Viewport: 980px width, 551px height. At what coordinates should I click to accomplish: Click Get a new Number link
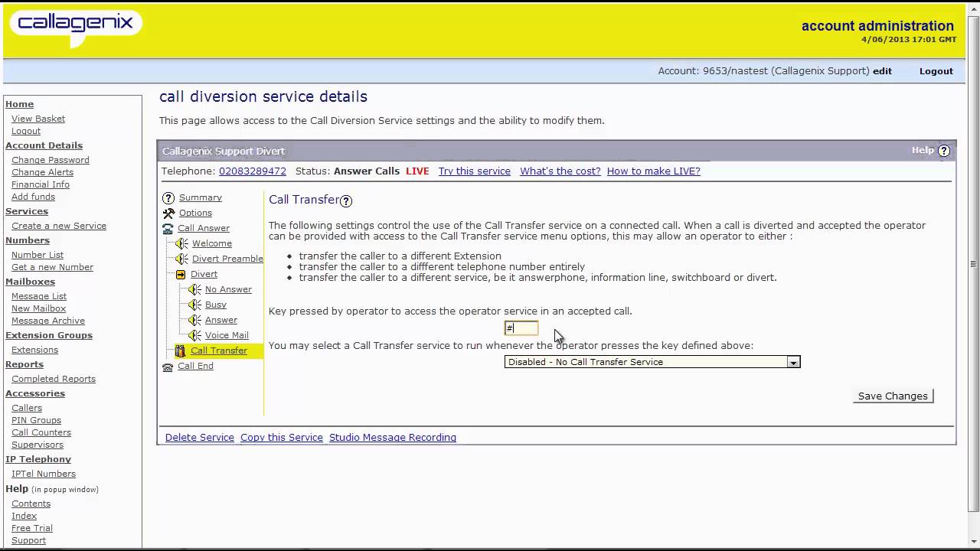[x=53, y=267]
